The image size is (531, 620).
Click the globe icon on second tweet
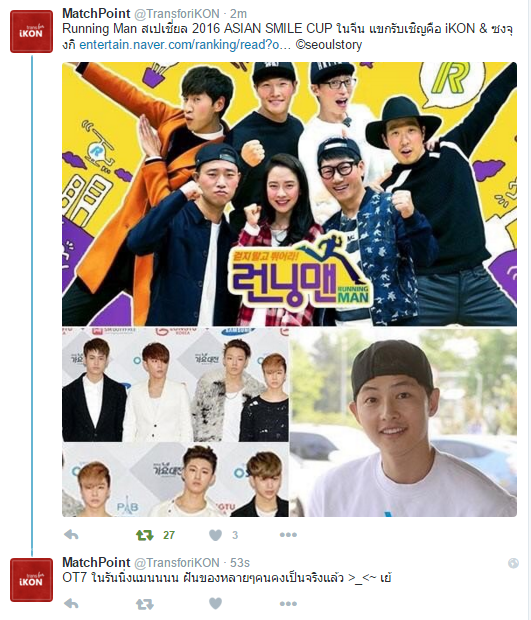point(513,563)
